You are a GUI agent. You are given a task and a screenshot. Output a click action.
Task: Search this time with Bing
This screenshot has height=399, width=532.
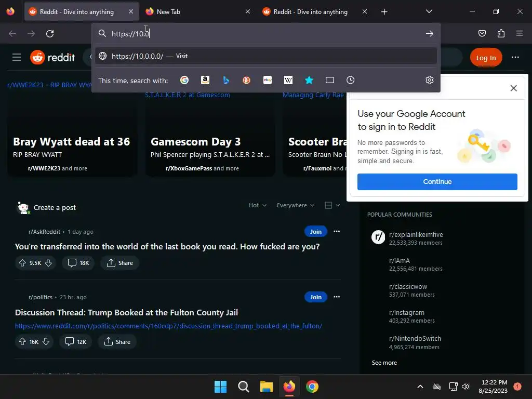226,80
